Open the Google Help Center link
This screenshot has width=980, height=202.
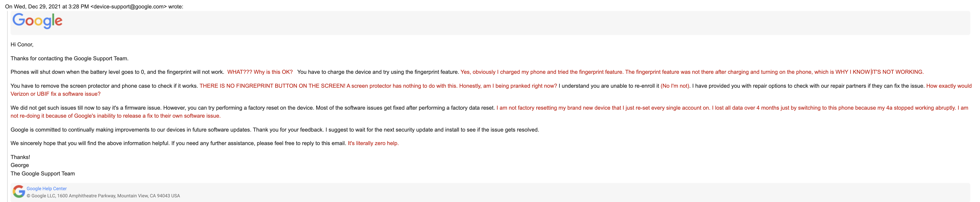(x=46, y=189)
